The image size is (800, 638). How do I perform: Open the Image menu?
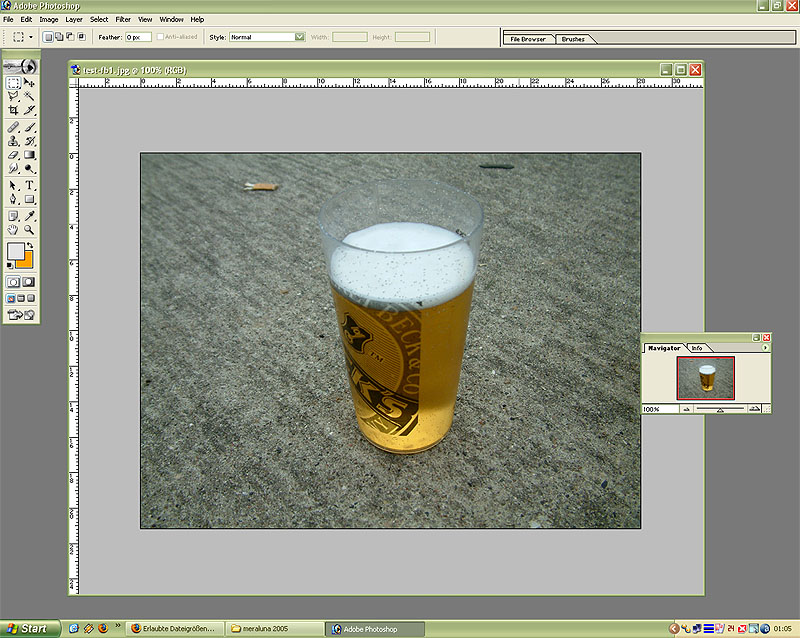[49, 19]
